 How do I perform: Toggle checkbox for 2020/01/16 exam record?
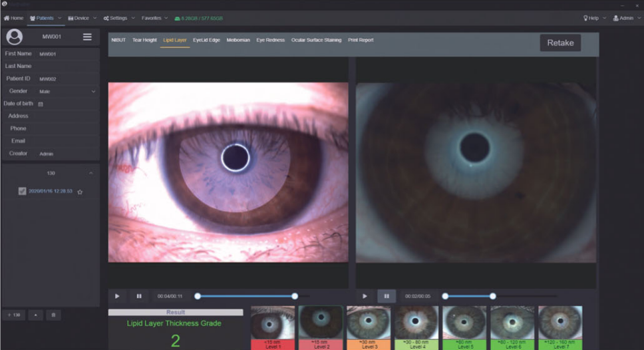coord(22,191)
